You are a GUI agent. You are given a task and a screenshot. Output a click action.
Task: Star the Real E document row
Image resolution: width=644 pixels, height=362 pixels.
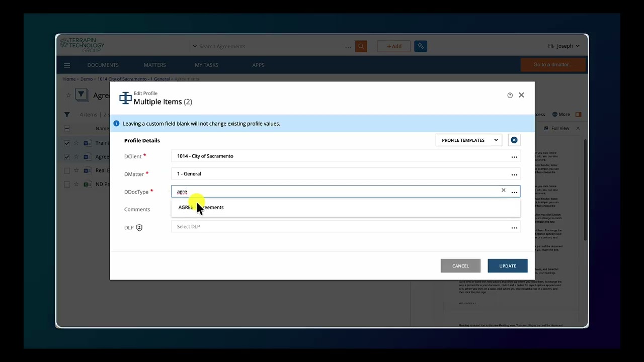tap(77, 170)
